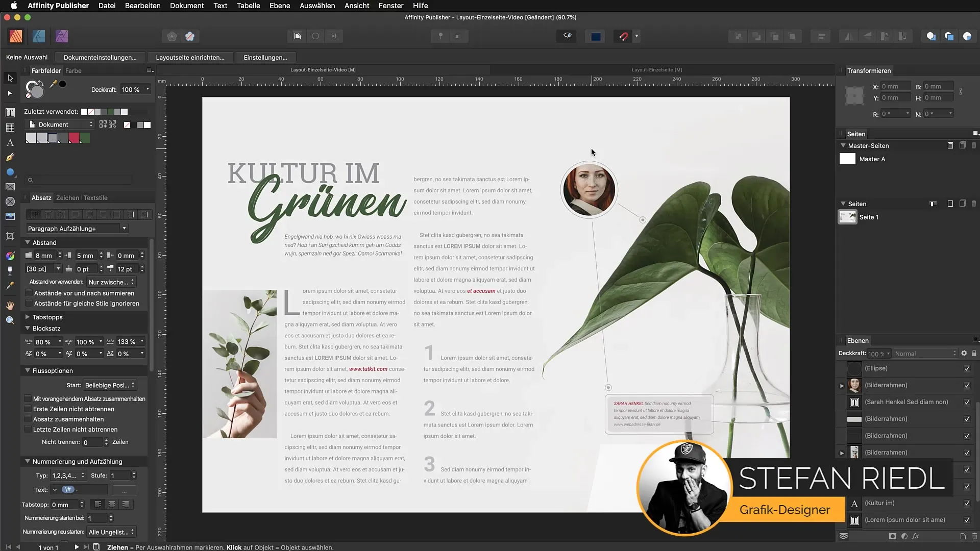Toggle preview mode eye icon
Viewport: 980px width, 551px height.
tap(567, 36)
